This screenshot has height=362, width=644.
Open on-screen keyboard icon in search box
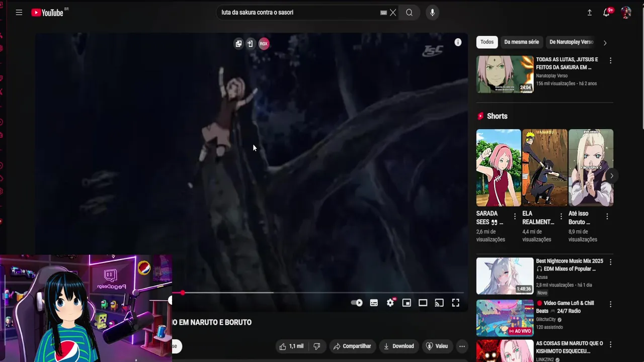(383, 13)
